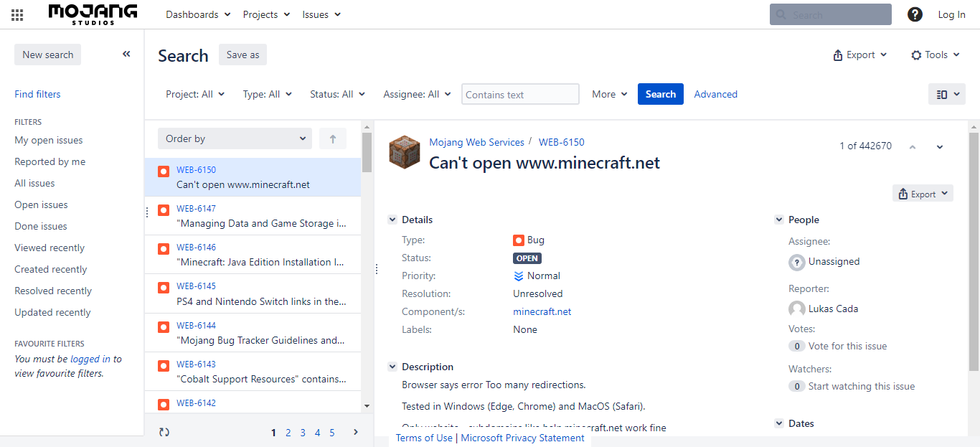Image resolution: width=980 pixels, height=447 pixels.
Task: Click the Log In link
Action: [x=951, y=14]
